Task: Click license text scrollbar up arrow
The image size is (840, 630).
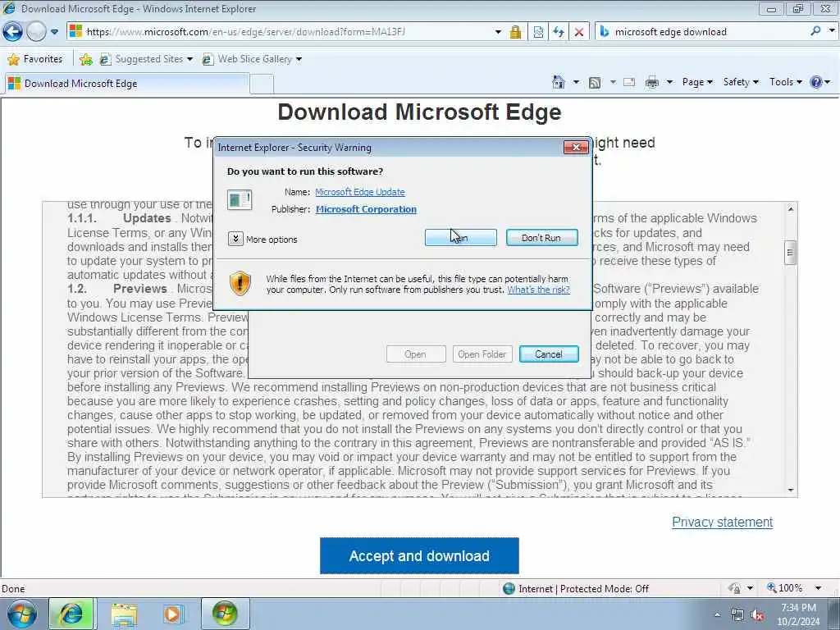Action: click(x=791, y=209)
